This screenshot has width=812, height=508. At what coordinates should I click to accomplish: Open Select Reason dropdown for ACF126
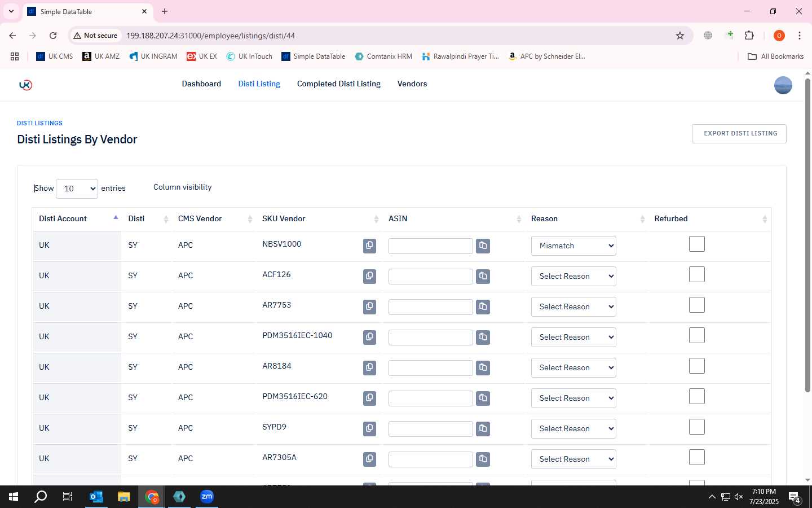coord(573,276)
